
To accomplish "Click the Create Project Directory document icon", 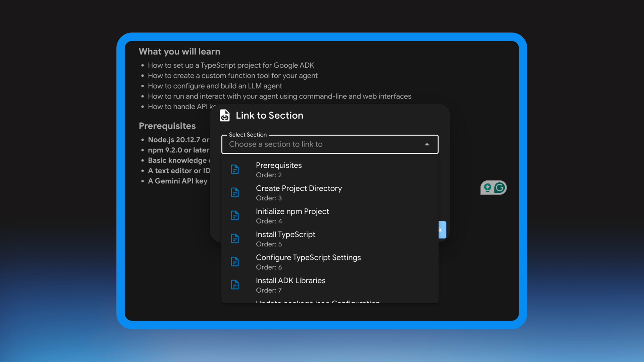I will [235, 193].
